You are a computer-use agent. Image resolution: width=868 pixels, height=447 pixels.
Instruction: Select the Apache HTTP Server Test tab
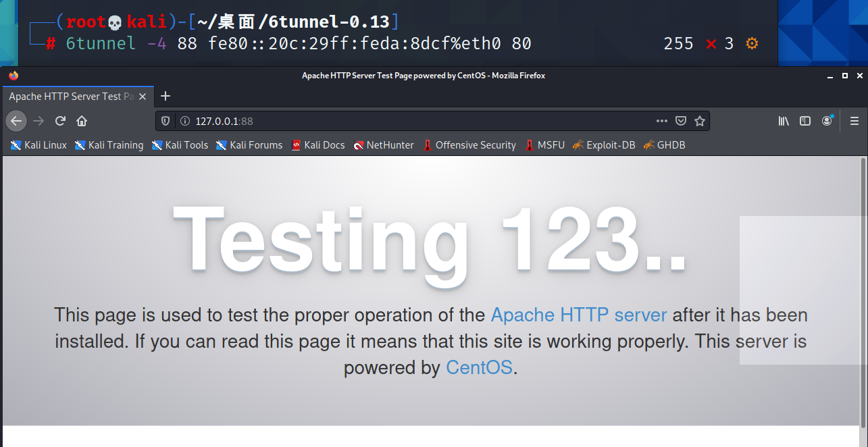click(x=71, y=97)
